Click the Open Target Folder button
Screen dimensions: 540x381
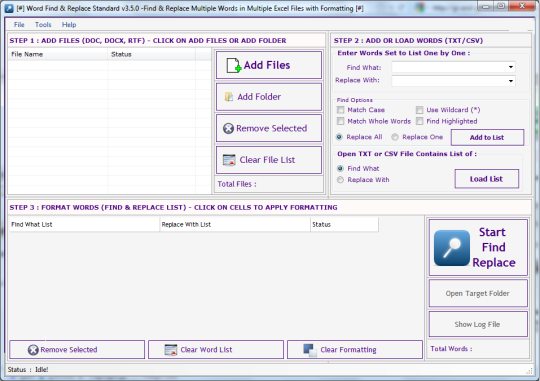(478, 293)
